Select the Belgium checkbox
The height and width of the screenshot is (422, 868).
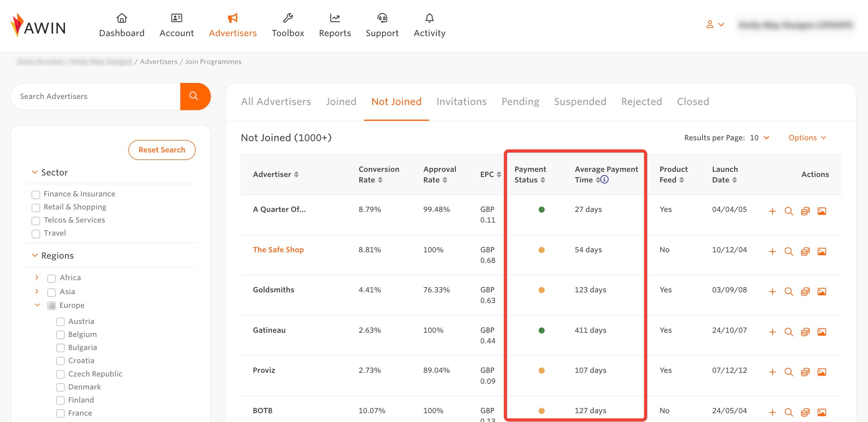click(60, 335)
